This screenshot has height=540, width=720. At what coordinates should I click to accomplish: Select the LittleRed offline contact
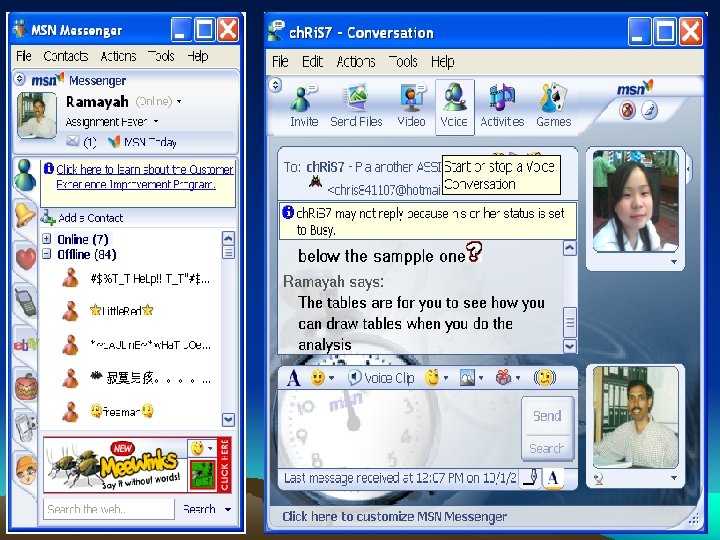pyautogui.click(x=122, y=311)
